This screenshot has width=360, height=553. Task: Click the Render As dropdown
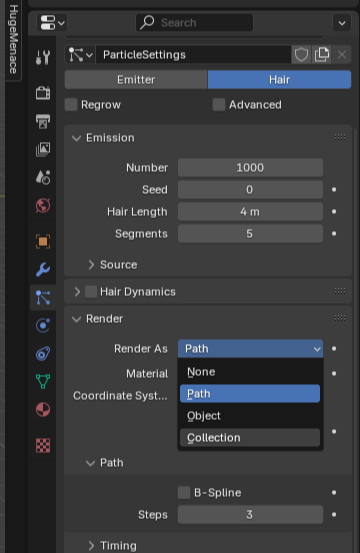250,349
